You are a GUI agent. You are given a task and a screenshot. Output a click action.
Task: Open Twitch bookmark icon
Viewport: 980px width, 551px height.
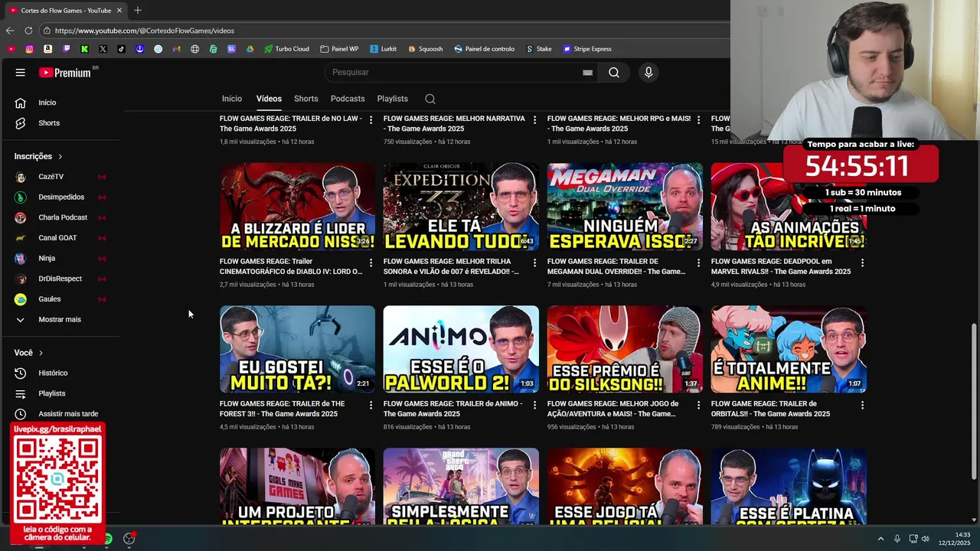(x=66, y=49)
